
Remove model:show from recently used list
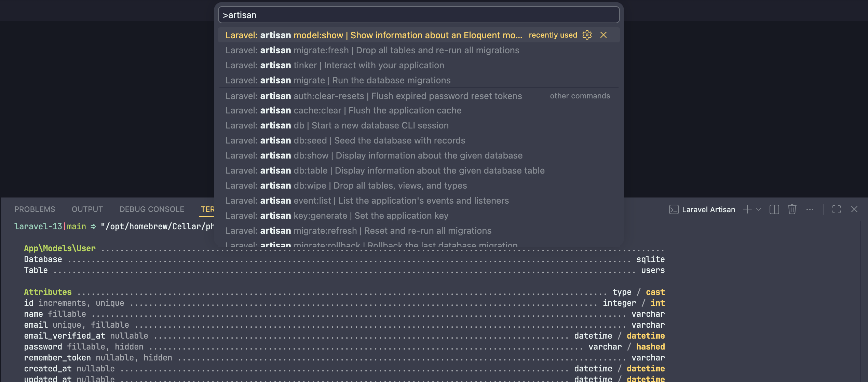tap(603, 35)
